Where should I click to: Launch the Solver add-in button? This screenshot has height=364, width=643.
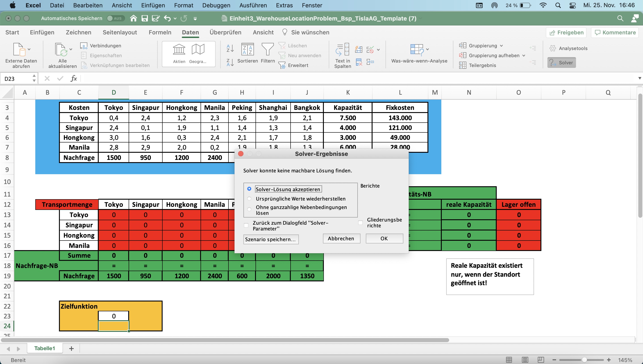[561, 63]
